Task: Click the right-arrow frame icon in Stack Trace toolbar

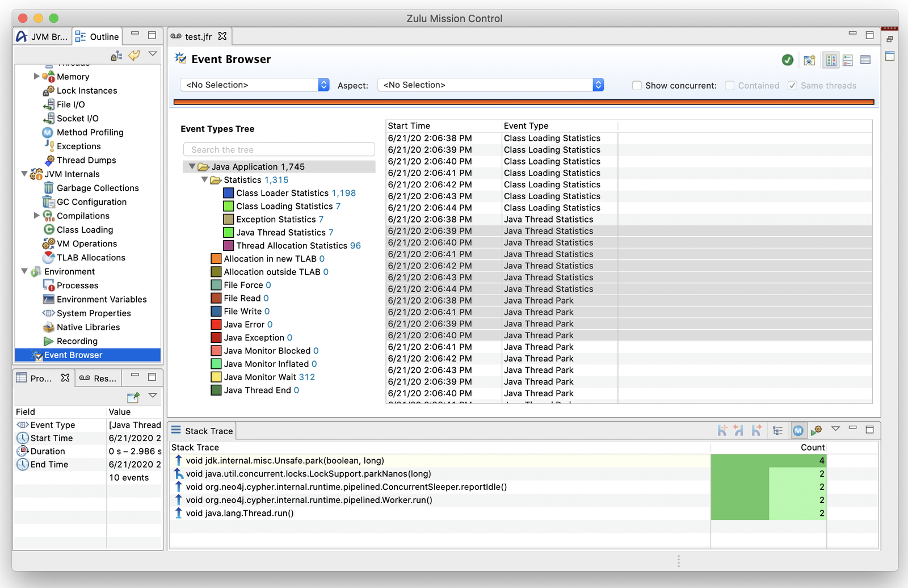Action: pyautogui.click(x=756, y=430)
